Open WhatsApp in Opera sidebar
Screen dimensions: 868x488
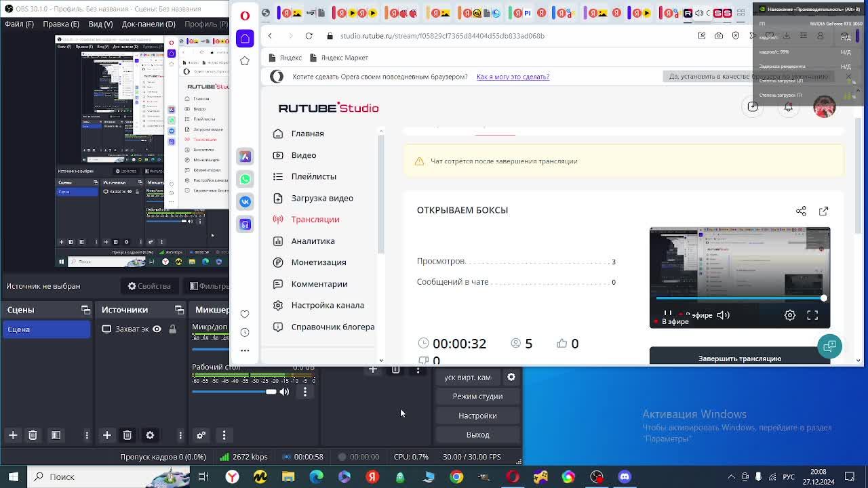coord(245,179)
